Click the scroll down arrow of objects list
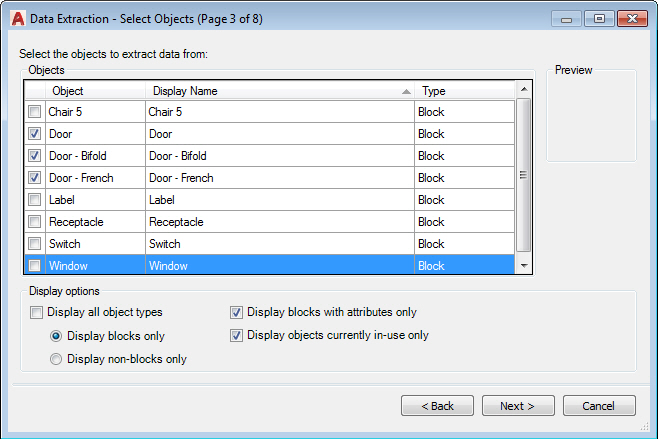 (x=524, y=266)
